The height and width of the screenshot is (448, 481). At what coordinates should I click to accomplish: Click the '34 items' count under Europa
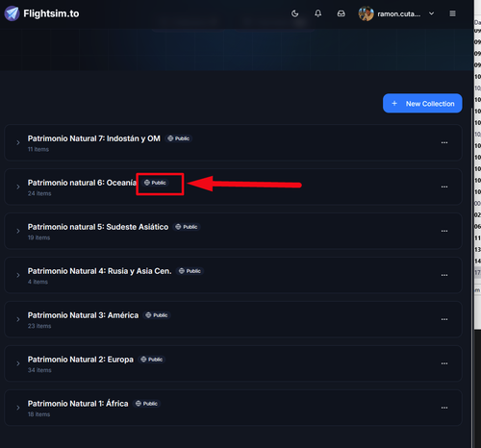tap(39, 370)
